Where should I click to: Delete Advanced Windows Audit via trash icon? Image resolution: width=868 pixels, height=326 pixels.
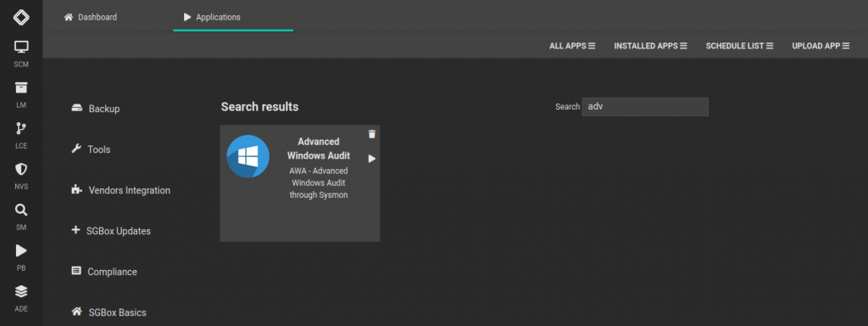[372, 133]
